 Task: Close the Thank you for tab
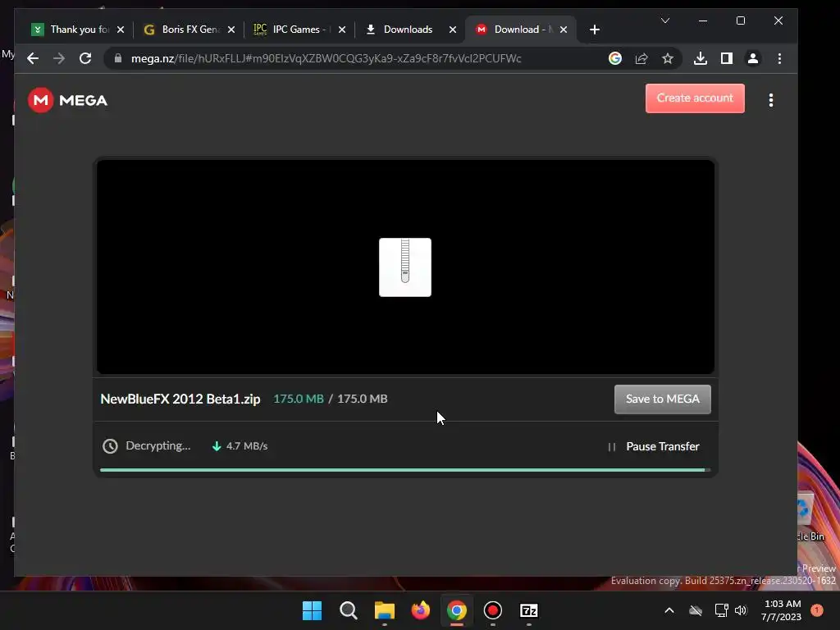coord(121,30)
